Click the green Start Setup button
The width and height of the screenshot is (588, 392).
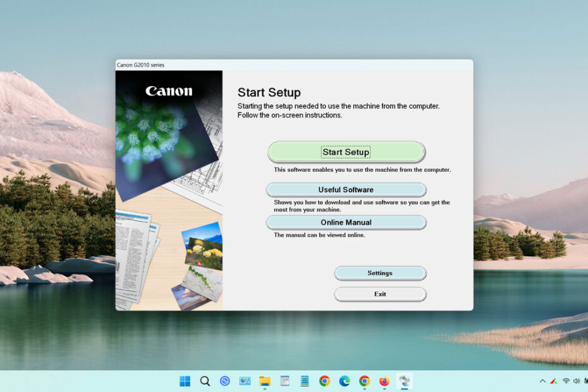point(346,152)
